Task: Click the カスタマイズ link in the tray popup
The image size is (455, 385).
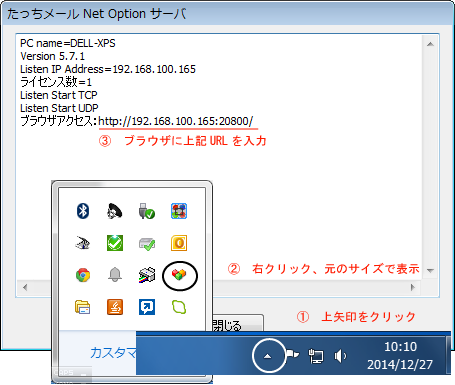Action: 113,353
